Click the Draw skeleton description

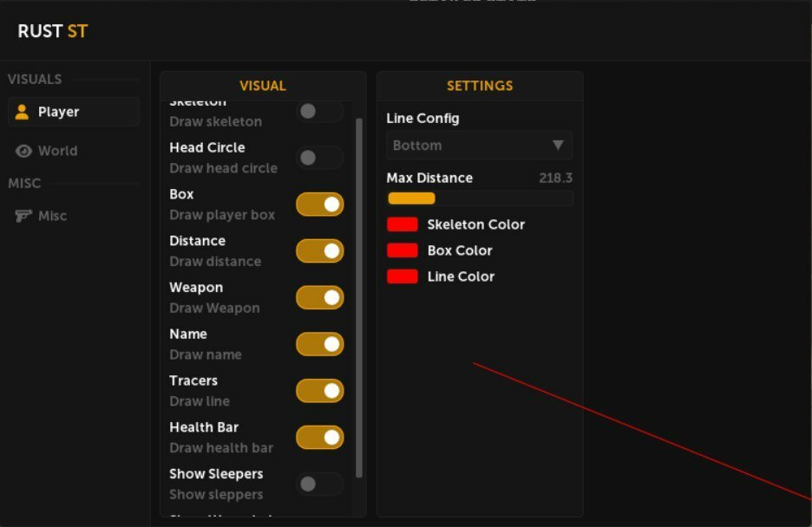tap(215, 121)
